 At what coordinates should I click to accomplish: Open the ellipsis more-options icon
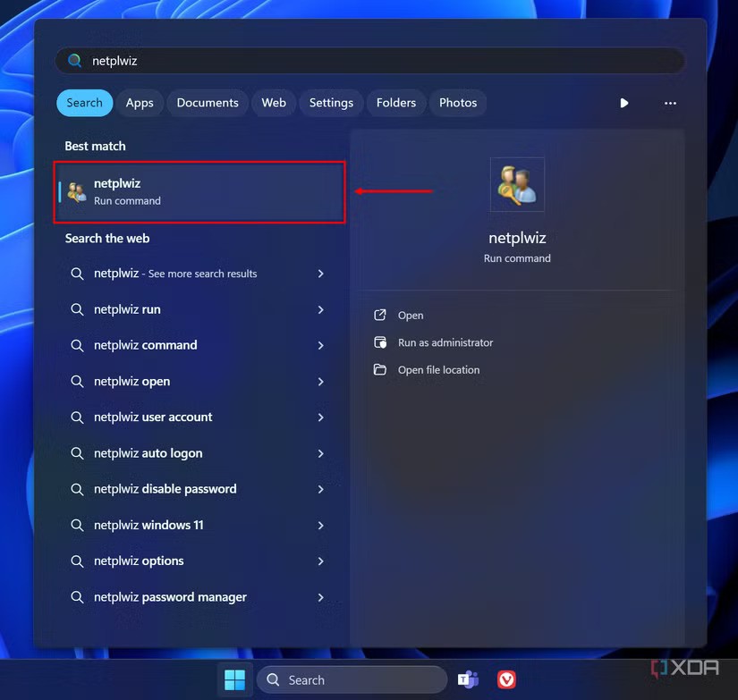click(x=670, y=103)
